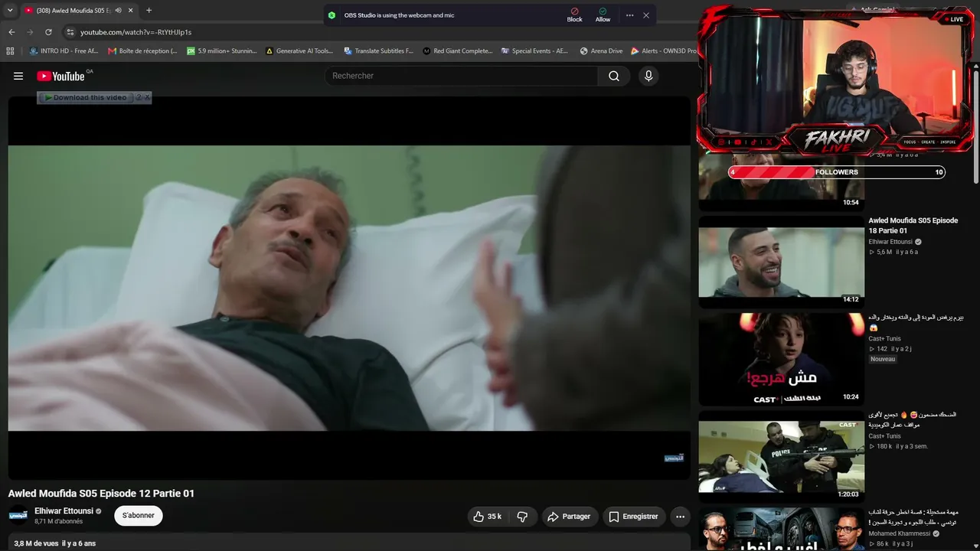Expand the tab search dropdown
This screenshot has height=551, width=980.
pyautogui.click(x=10, y=11)
